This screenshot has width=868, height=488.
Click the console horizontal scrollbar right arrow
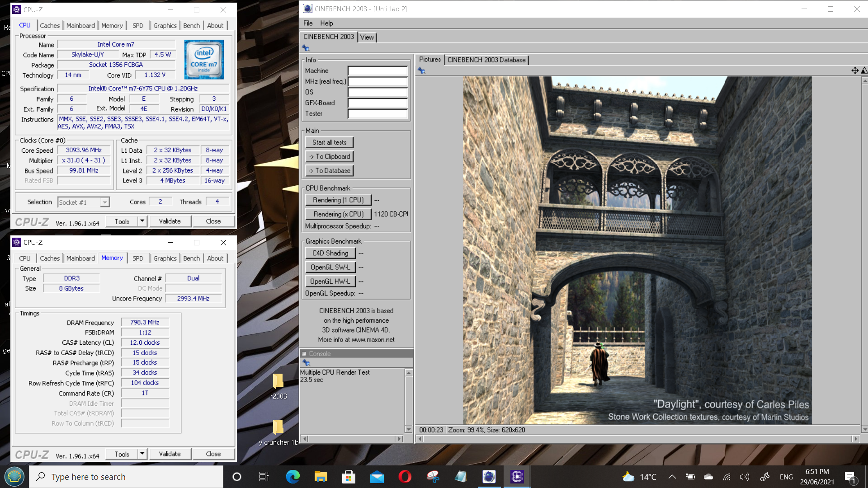[399, 438]
